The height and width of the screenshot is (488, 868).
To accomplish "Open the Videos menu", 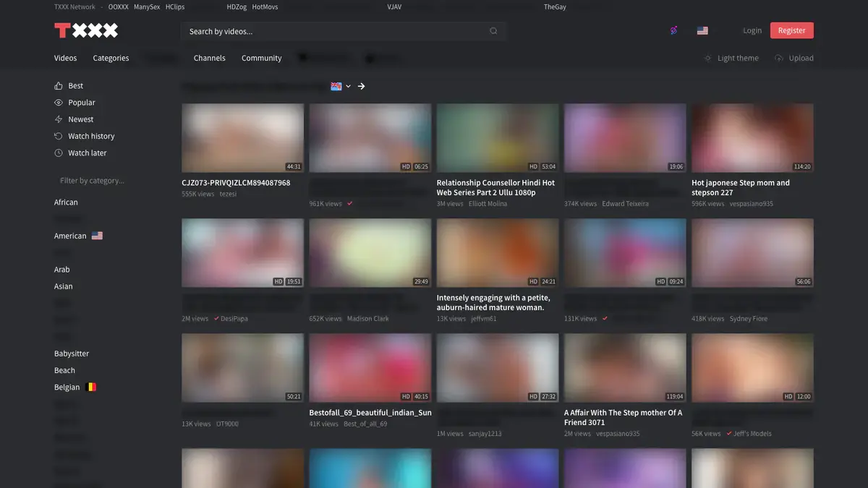I will pos(65,58).
